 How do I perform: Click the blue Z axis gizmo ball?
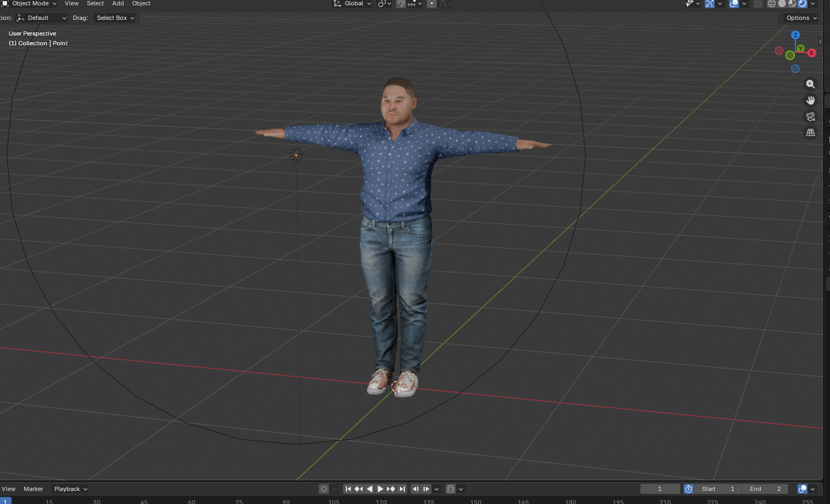[x=795, y=35]
